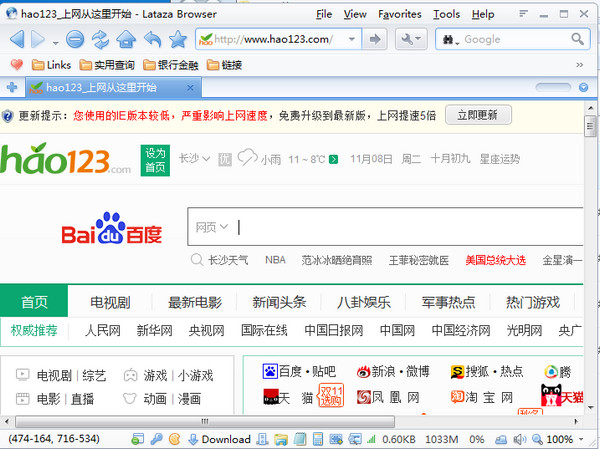Switch to the 最新电影 navigation tab

pyautogui.click(x=195, y=302)
